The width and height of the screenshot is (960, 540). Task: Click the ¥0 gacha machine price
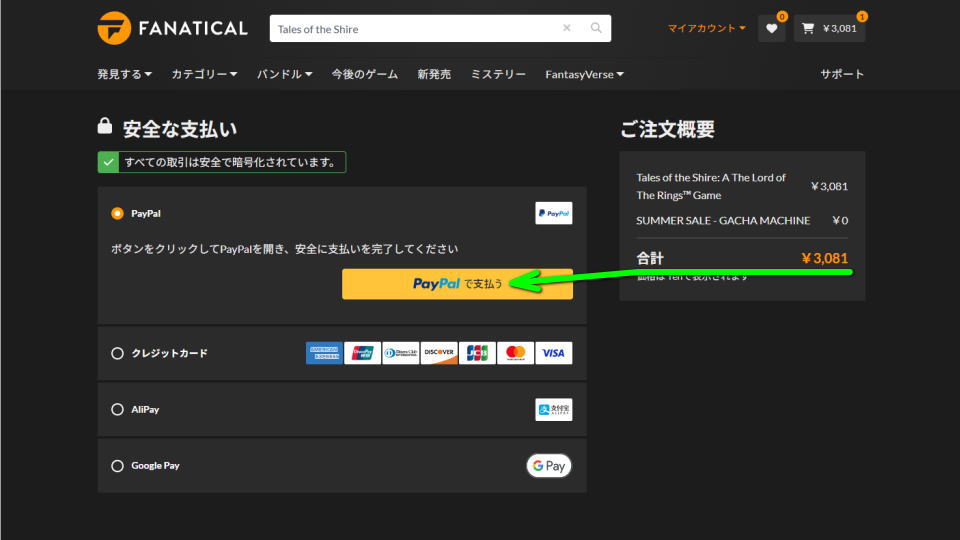pos(840,220)
